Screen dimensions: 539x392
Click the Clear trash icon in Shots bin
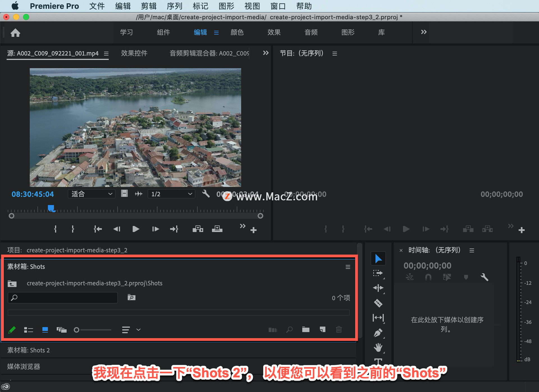tap(339, 329)
